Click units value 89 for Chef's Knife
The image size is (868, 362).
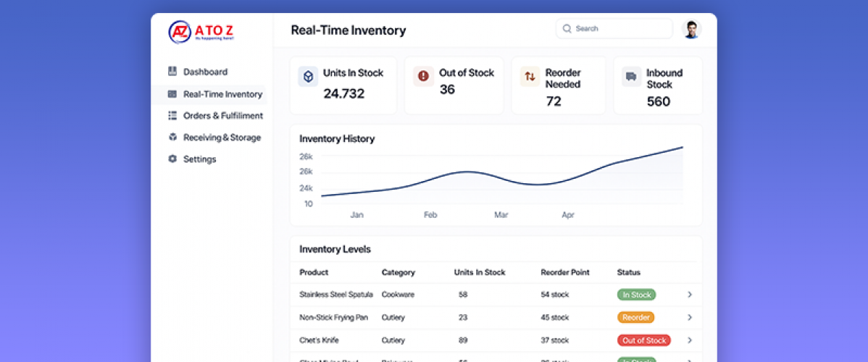pos(463,340)
